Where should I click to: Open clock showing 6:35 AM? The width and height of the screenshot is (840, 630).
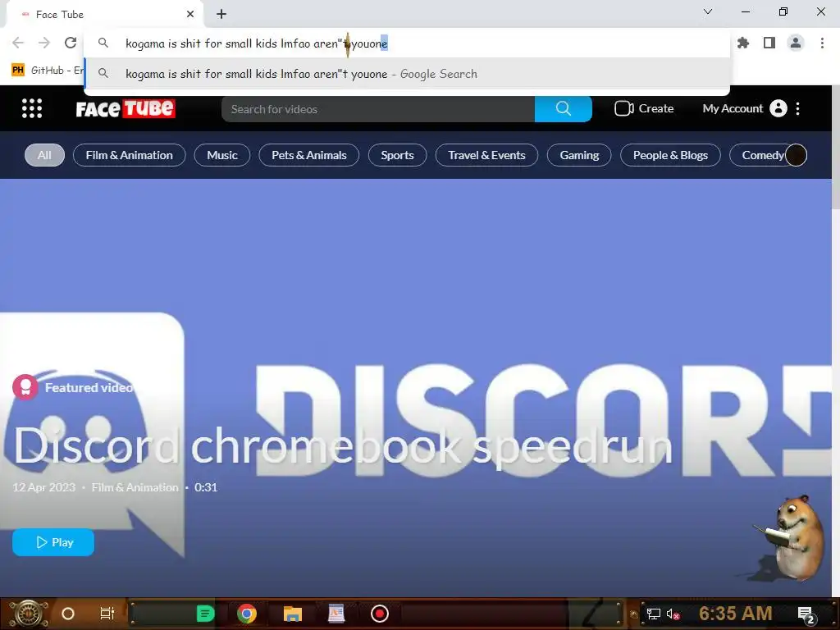click(735, 614)
